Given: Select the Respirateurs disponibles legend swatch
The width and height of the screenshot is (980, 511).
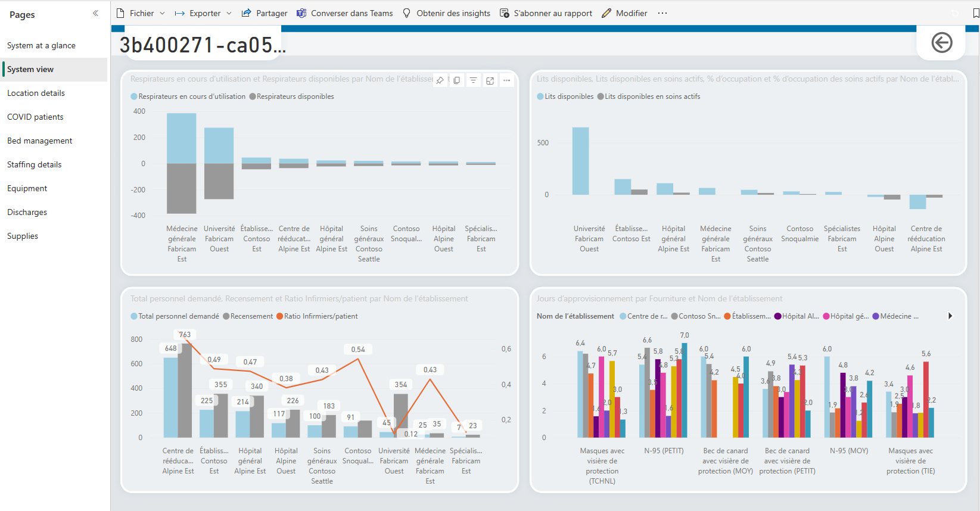Looking at the screenshot, I should coord(253,96).
